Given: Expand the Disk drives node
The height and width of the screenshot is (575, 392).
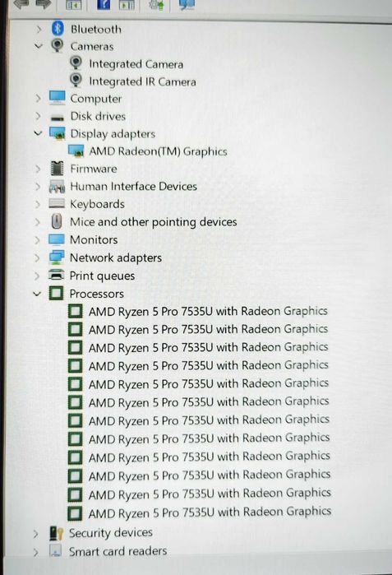Looking at the screenshot, I should click(38, 116).
